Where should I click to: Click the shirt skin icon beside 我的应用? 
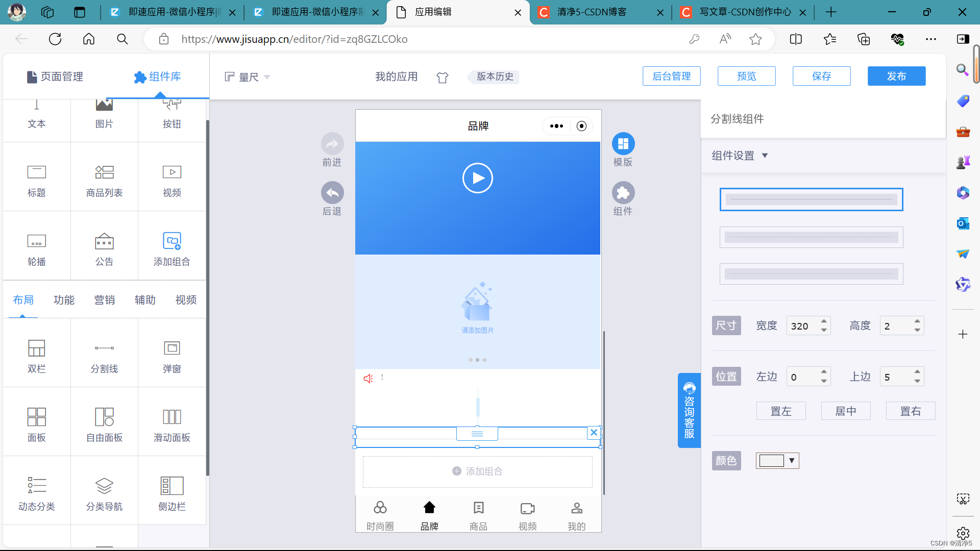[x=443, y=77]
